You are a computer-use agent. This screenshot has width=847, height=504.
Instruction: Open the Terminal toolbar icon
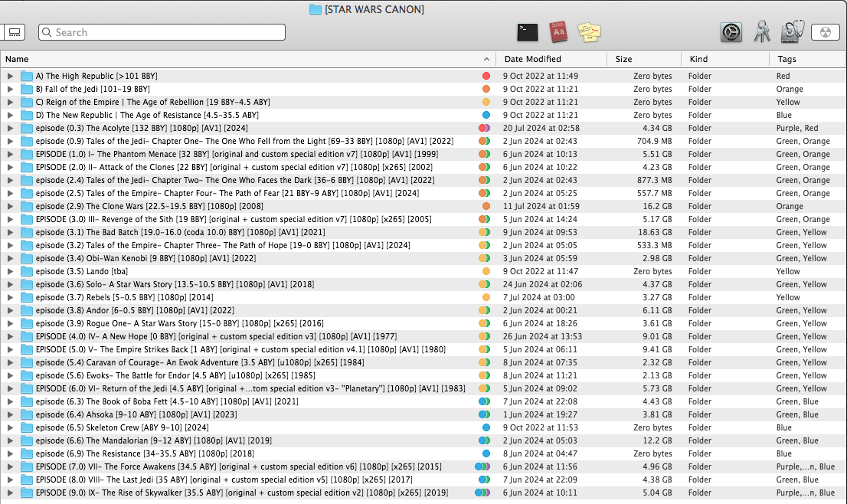click(527, 32)
